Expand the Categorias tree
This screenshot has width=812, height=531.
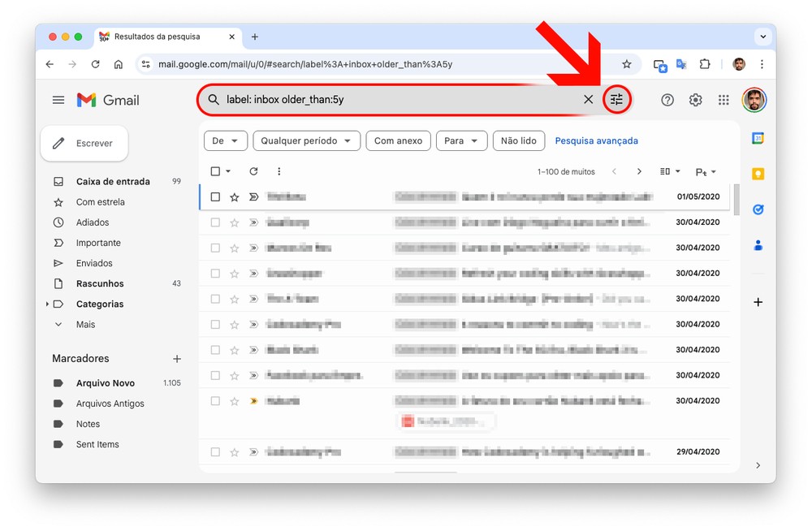pos(47,304)
